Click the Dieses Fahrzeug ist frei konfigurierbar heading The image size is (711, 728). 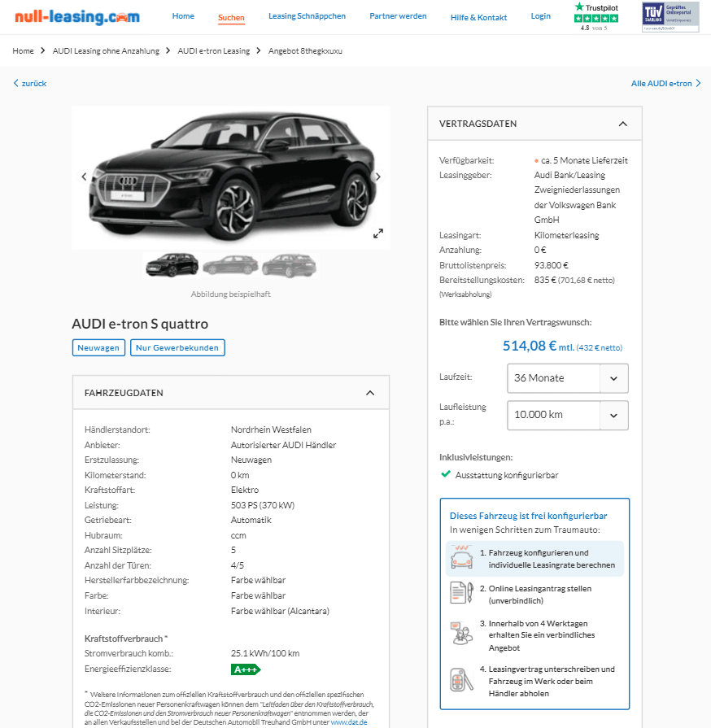pyautogui.click(x=529, y=516)
